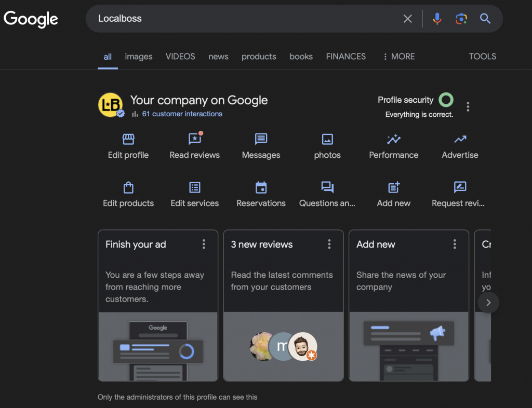Open the 'Finish your ad' card menu
The height and width of the screenshot is (408, 532).
204,244
